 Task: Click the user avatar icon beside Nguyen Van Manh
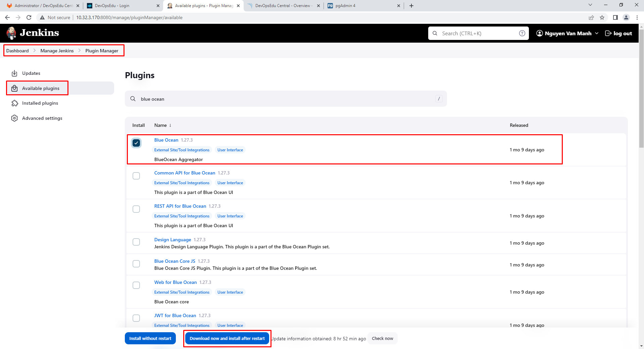539,33
